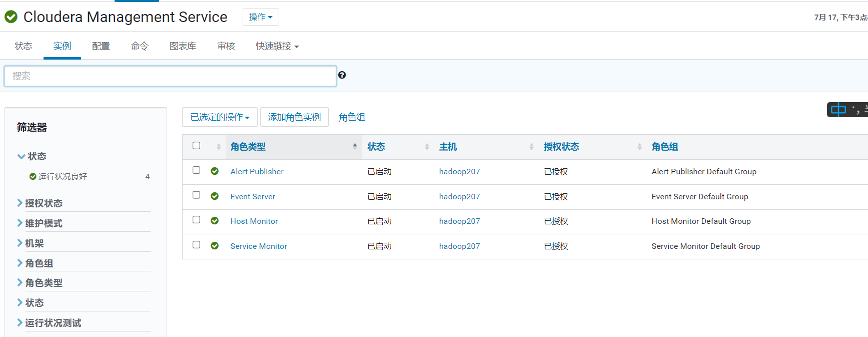Screen dimensions: 868x337
Task: Open the hadoop207 host link in the Event Server row
Action: [459, 196]
